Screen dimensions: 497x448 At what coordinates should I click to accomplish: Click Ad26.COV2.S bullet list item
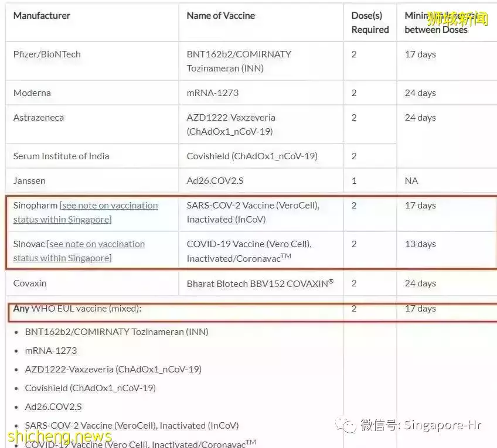[x=53, y=407]
